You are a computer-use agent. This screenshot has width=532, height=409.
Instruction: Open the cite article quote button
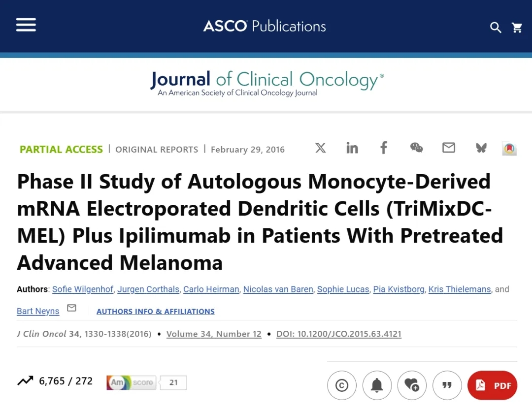click(447, 385)
